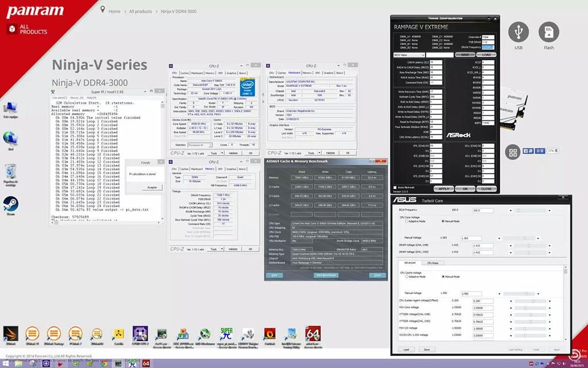This screenshot has height=368, width=588.
Task: Launch the yellow Catzilla desktop shortcut
Action: click(x=118, y=333)
